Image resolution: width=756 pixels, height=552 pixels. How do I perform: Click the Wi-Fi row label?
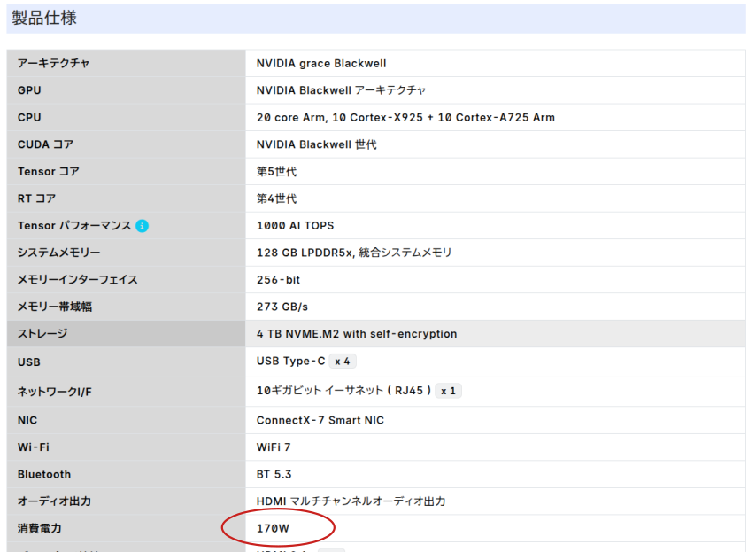tap(34, 447)
